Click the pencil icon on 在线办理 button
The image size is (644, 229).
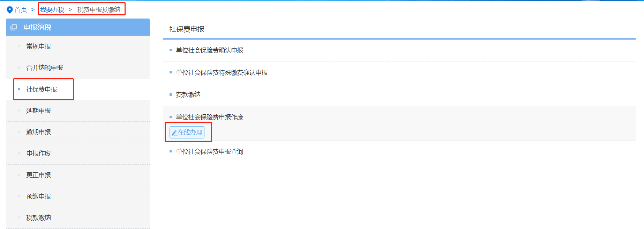(x=174, y=133)
